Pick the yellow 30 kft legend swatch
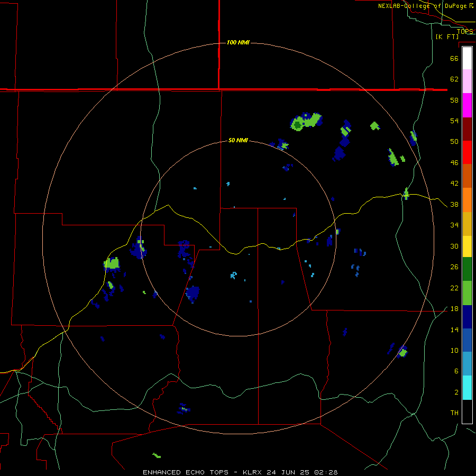476x476 pixels. 467,246
